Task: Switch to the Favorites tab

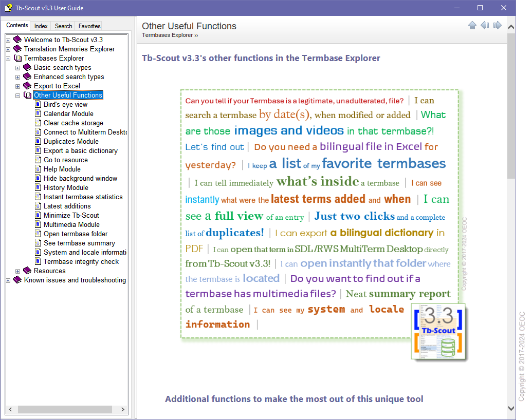Action: pyautogui.click(x=89, y=26)
